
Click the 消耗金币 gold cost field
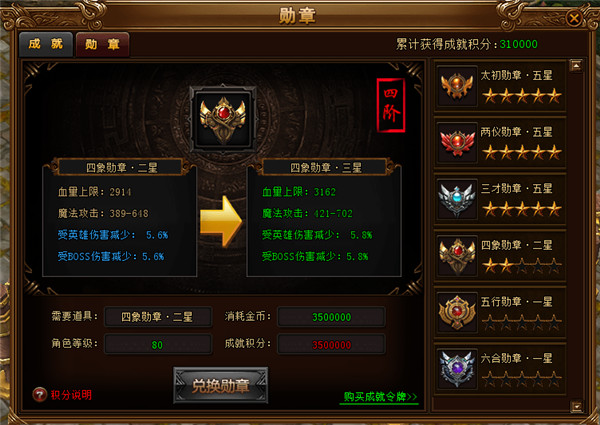click(331, 317)
